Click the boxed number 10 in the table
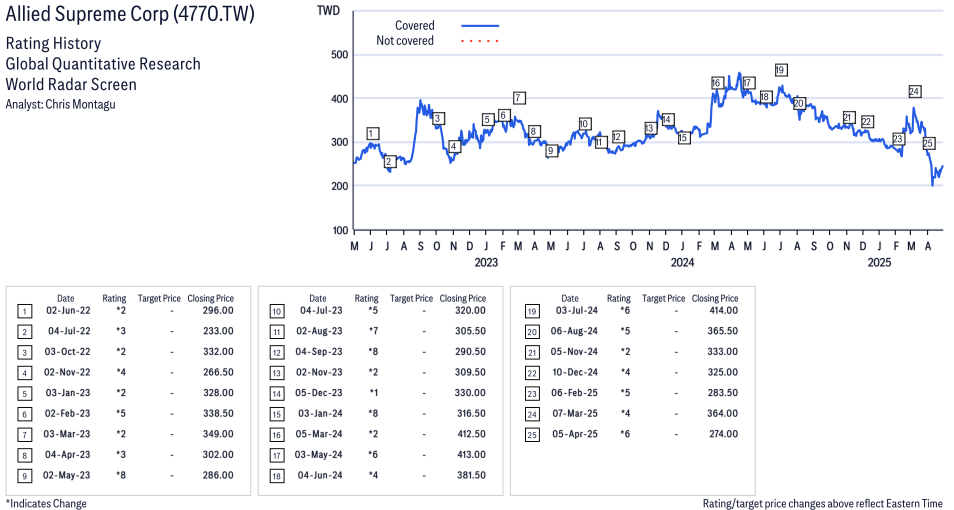The width and height of the screenshot is (954, 510). click(277, 312)
